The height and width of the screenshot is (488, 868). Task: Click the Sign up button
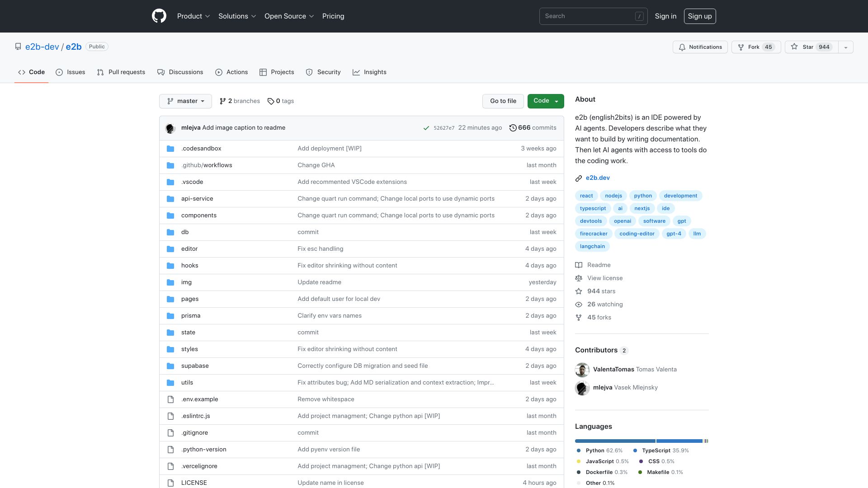click(700, 16)
